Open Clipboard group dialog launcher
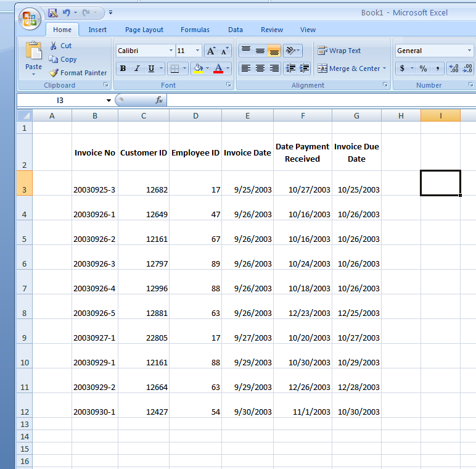 106,85
